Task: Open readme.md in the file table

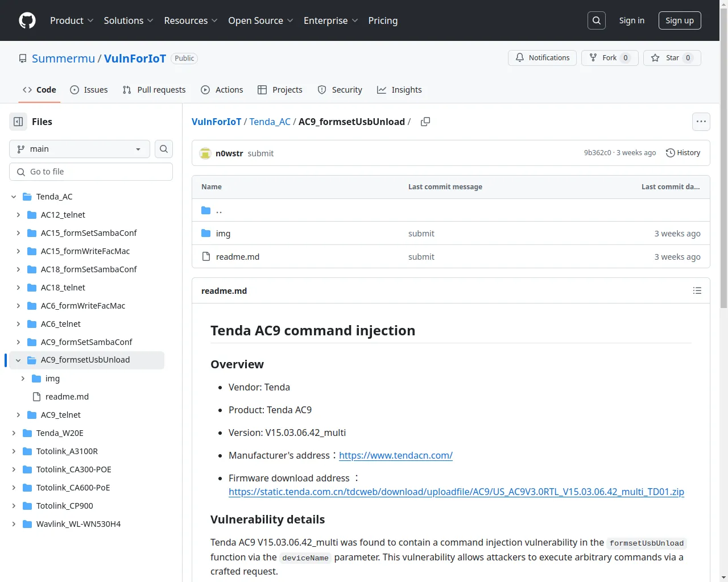Action: coord(238,257)
